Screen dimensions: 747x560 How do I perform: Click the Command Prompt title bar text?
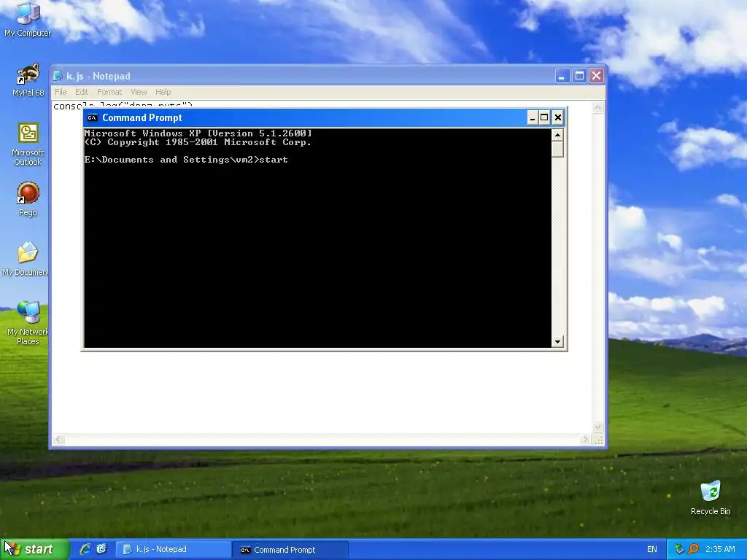142,117
